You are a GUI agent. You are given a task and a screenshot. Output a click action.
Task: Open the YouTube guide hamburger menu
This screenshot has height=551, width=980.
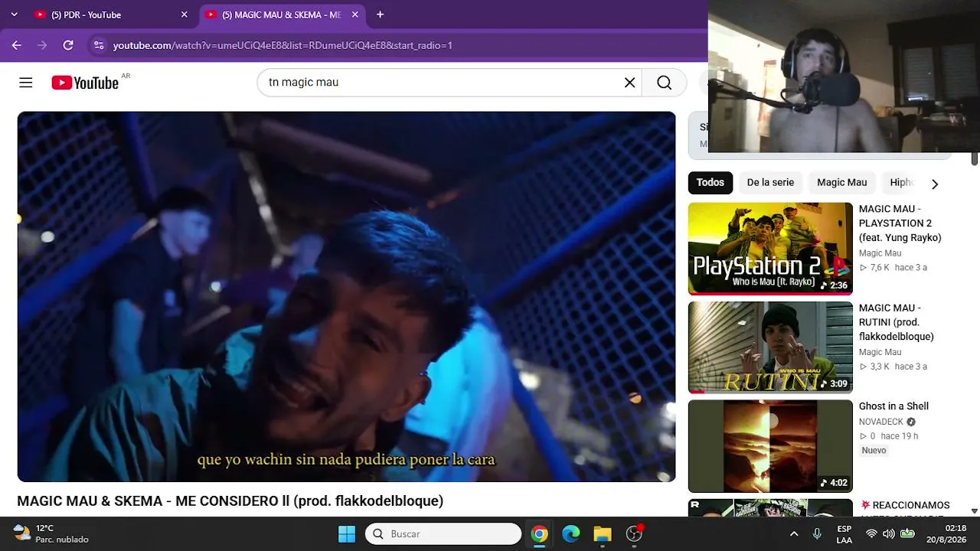(26, 83)
